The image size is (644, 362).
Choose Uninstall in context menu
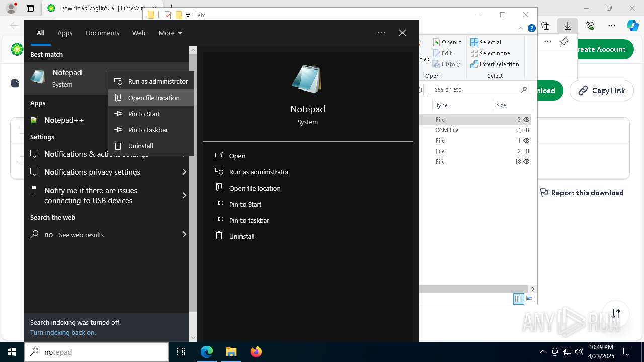click(x=151, y=146)
